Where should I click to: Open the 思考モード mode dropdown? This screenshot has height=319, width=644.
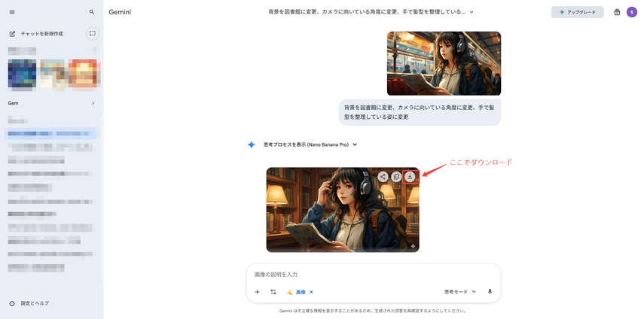point(460,292)
